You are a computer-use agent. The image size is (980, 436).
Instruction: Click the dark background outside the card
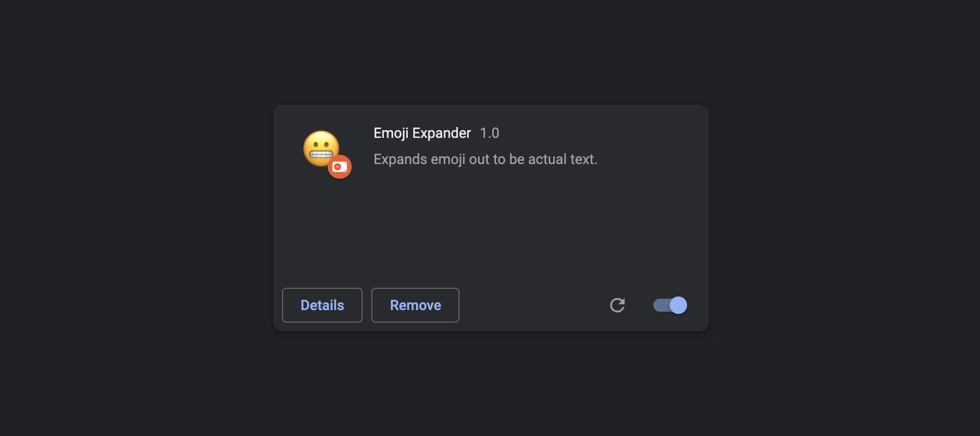136,218
